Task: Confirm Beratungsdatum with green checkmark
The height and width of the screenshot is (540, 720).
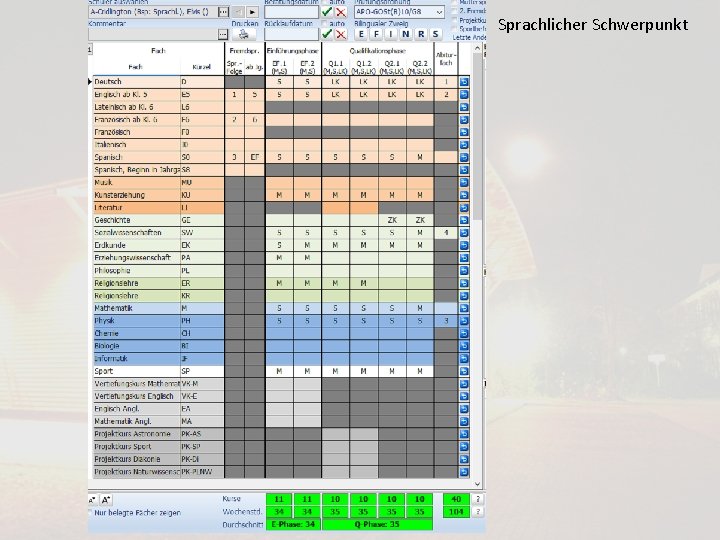Action: click(326, 12)
